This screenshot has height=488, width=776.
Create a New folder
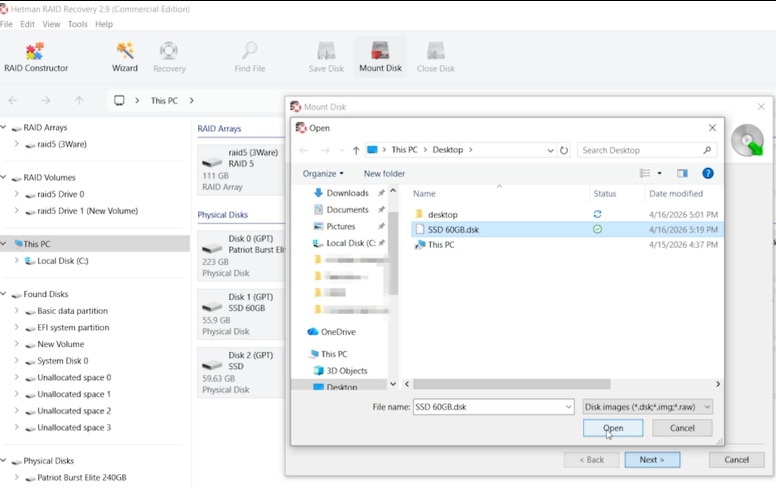[x=384, y=173]
